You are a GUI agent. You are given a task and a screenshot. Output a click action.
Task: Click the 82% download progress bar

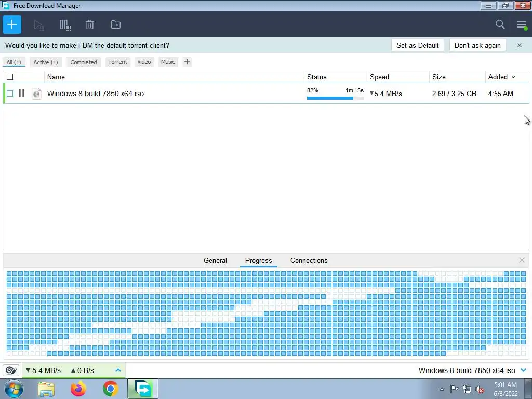pos(335,98)
